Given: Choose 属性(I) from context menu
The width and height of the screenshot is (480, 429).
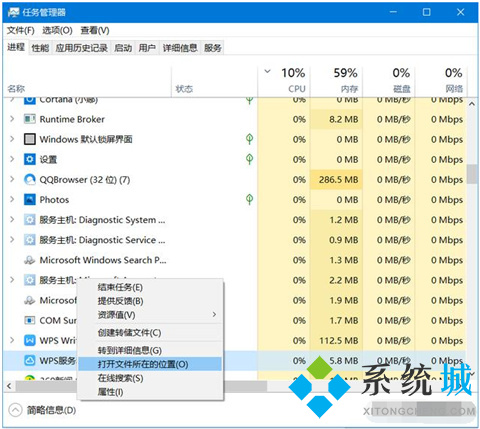Looking at the screenshot, I should coord(150,392).
